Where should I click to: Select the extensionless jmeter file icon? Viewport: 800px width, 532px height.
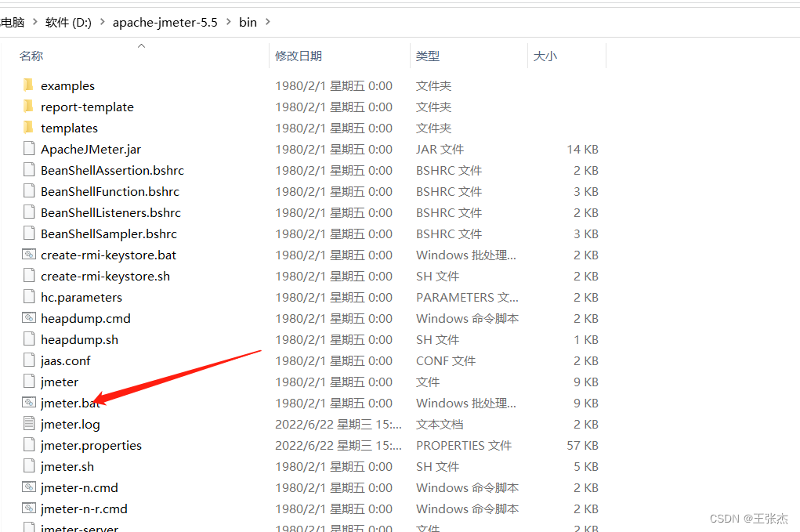29,381
